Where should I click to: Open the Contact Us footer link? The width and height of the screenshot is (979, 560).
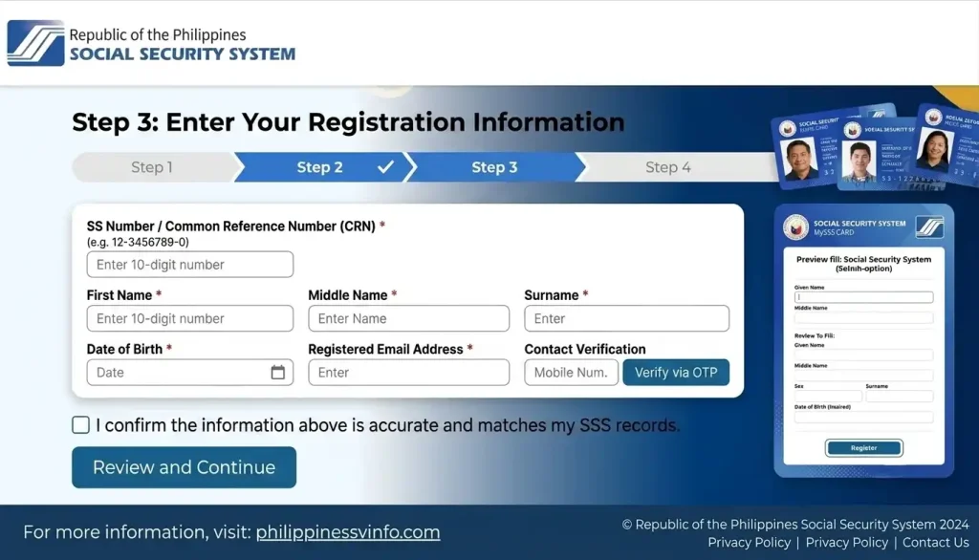point(935,543)
